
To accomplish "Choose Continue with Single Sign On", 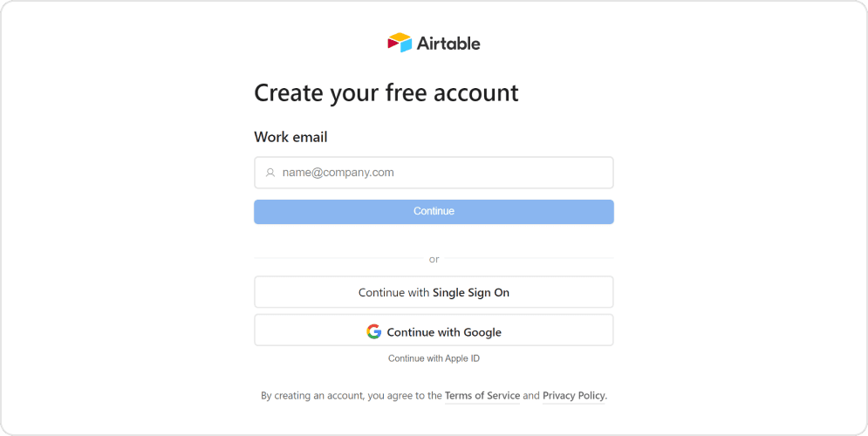I will coord(434,292).
